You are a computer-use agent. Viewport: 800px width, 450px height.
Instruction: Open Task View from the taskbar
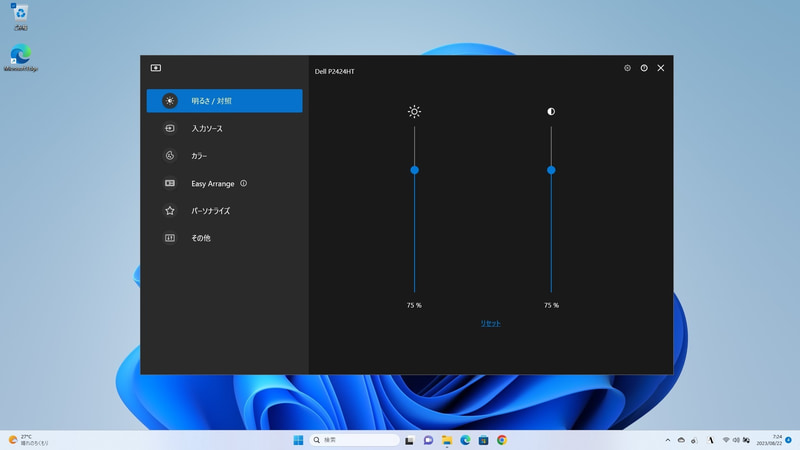[x=409, y=440]
